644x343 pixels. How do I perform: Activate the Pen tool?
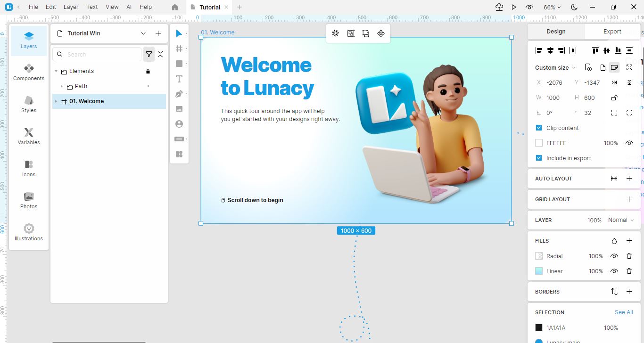click(179, 94)
